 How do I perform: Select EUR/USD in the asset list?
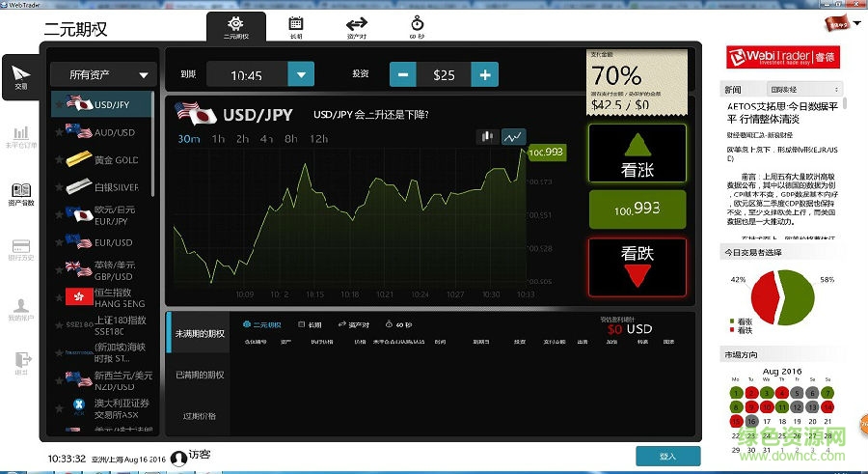click(x=100, y=242)
